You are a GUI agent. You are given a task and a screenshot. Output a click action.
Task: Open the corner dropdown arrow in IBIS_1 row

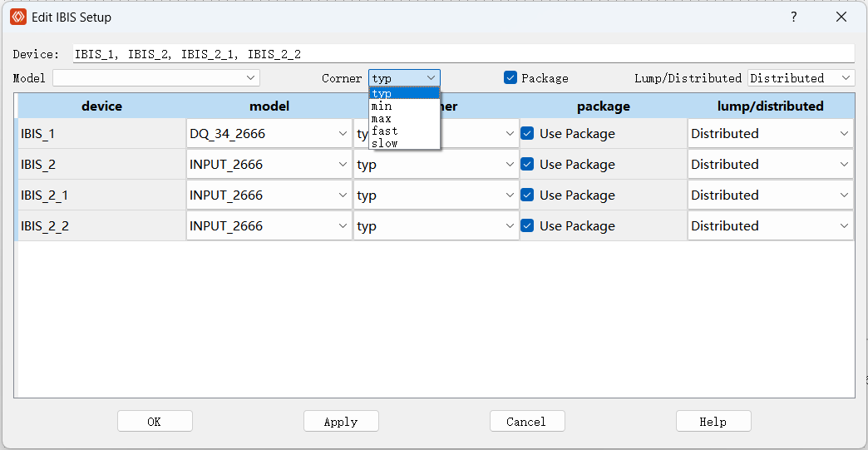click(510, 133)
